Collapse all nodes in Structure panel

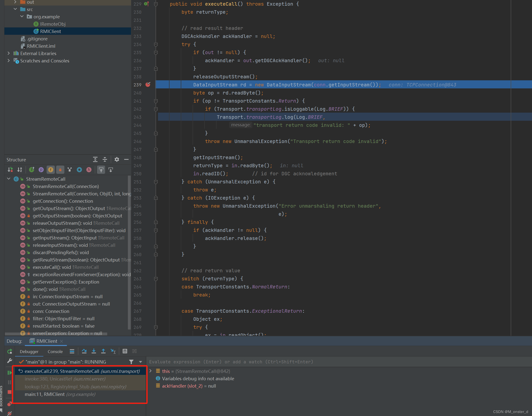(x=105, y=159)
